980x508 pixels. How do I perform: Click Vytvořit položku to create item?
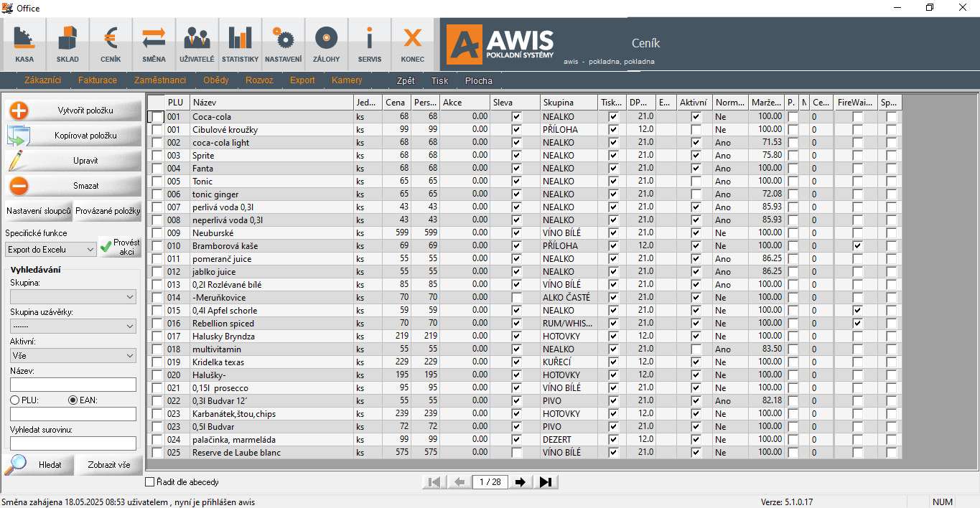(x=74, y=110)
